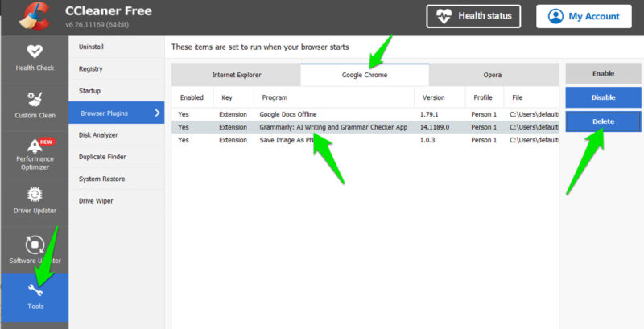The image size is (644, 329).
Task: Click the Disable button
Action: tap(603, 97)
